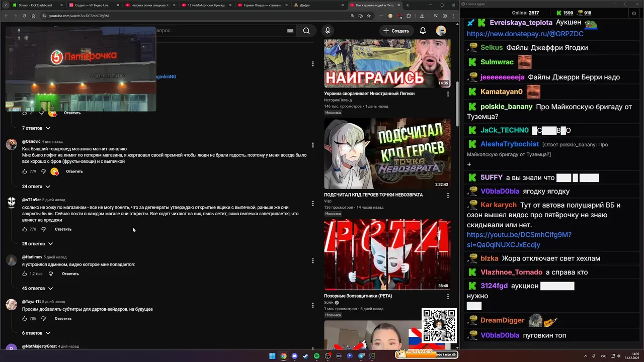
Task: Open 'НАИГРАЛИСЬ' video thumbnail
Action: 387,63
